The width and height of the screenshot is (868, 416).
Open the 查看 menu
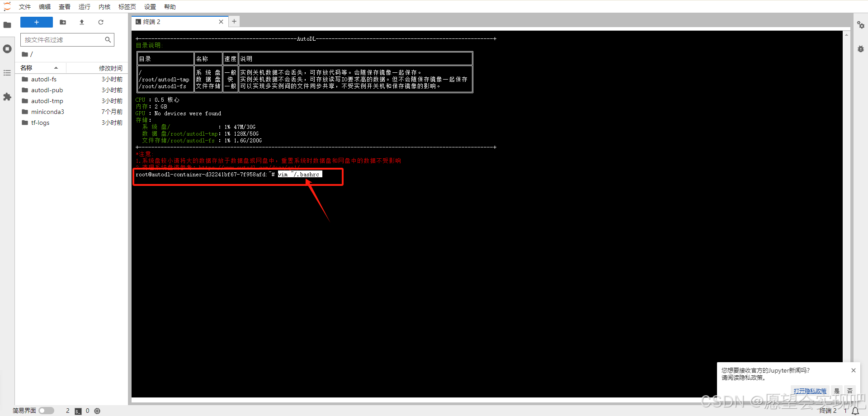click(65, 7)
